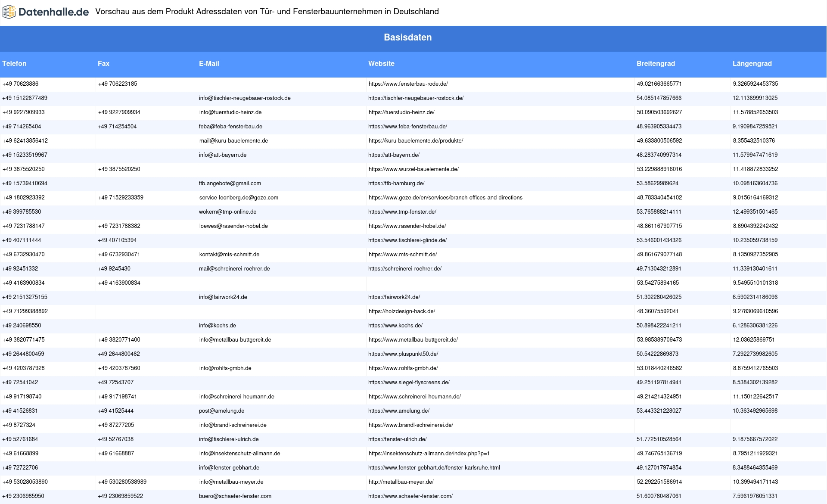
Task: Select email loewes@rasender-hobel.de
Action: pyautogui.click(x=233, y=226)
